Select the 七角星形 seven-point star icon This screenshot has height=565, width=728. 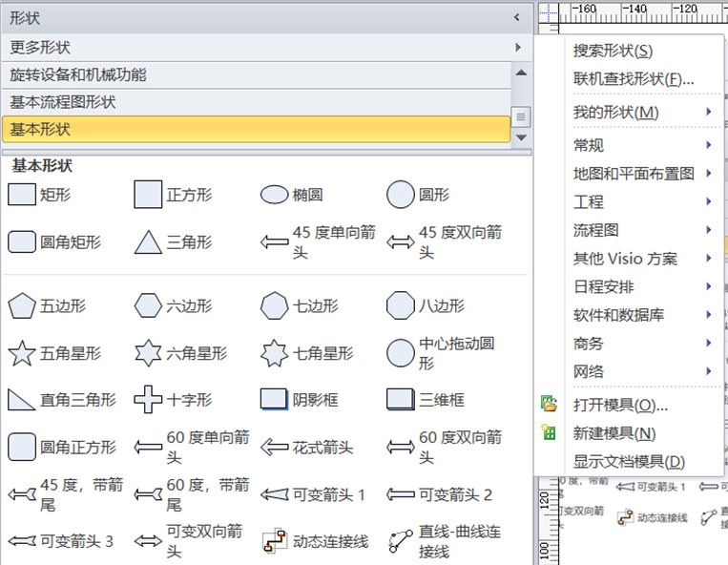pos(275,353)
